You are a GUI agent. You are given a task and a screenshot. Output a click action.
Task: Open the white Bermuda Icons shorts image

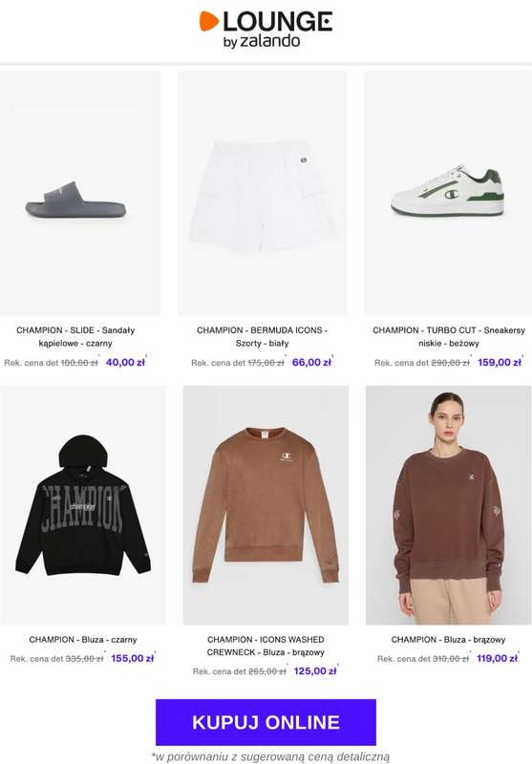coord(262,193)
